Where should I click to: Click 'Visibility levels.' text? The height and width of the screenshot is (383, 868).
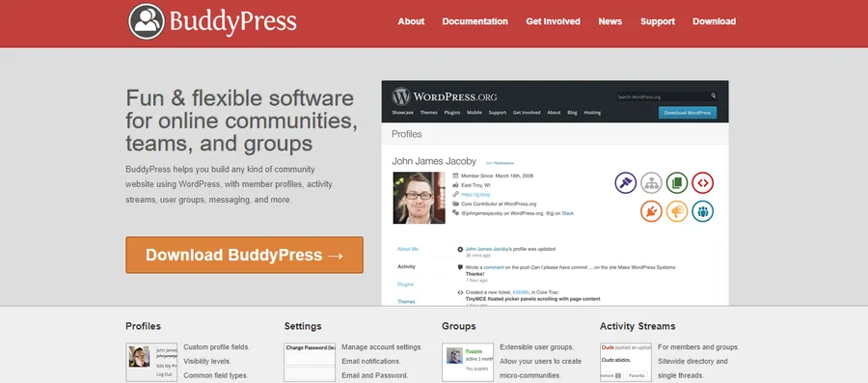(207, 361)
